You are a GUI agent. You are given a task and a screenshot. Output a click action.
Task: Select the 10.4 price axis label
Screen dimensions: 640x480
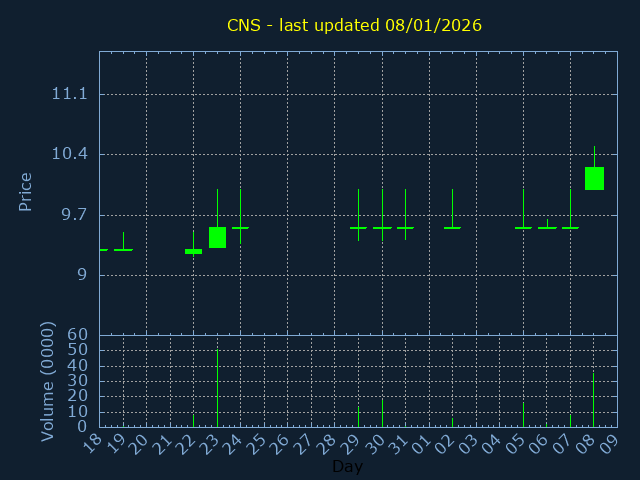coord(69,154)
